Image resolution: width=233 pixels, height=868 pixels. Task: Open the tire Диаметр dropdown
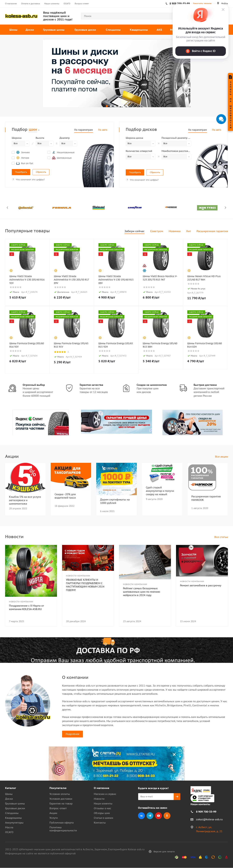click(x=68, y=143)
